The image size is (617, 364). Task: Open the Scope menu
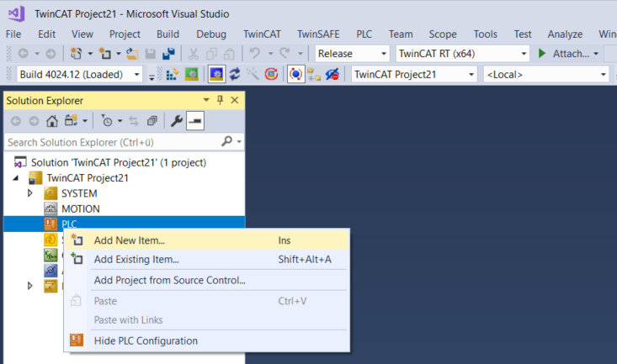pyautogui.click(x=443, y=34)
